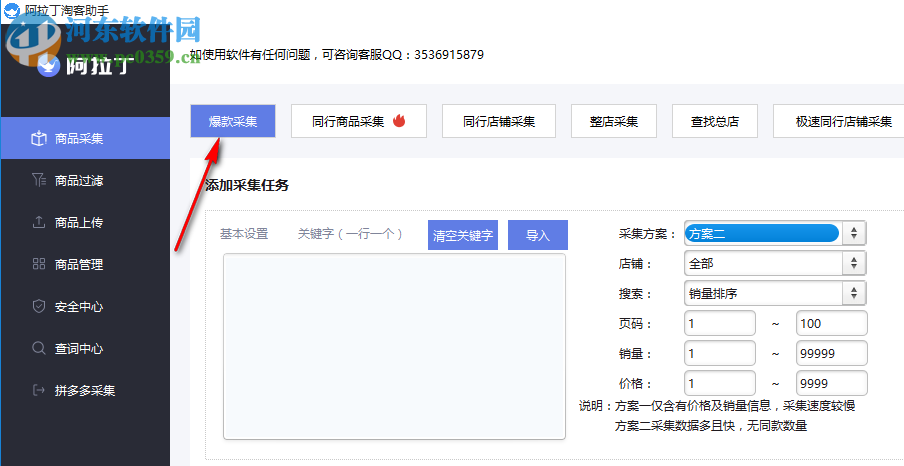904x466 pixels.
Task: Switch to 爆款采集 tab
Action: point(233,121)
